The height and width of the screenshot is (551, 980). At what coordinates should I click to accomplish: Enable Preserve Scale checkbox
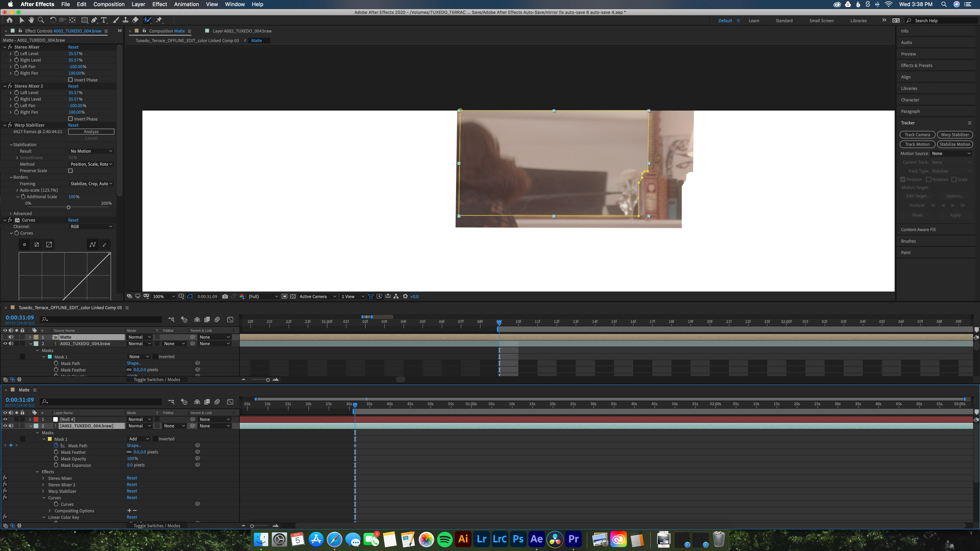pyautogui.click(x=70, y=171)
